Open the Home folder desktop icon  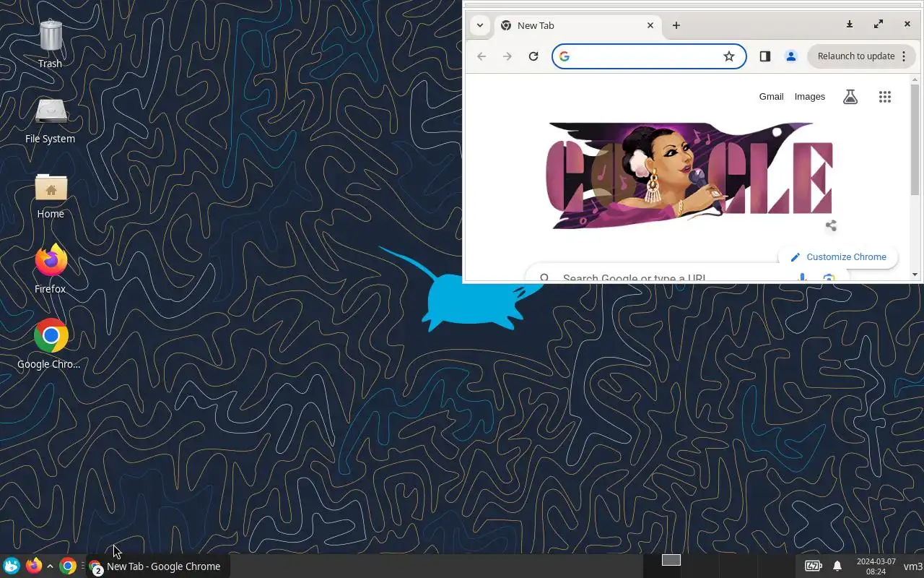point(51,195)
